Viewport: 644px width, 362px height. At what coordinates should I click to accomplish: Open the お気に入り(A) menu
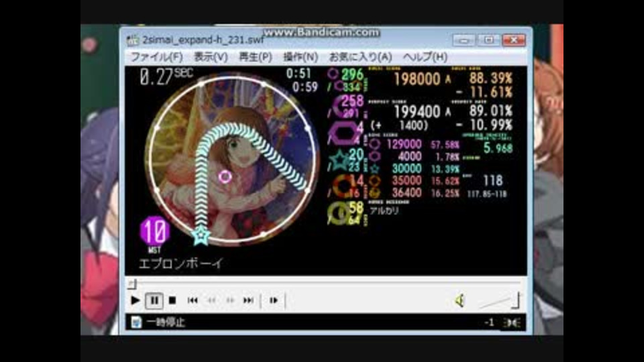(x=361, y=57)
